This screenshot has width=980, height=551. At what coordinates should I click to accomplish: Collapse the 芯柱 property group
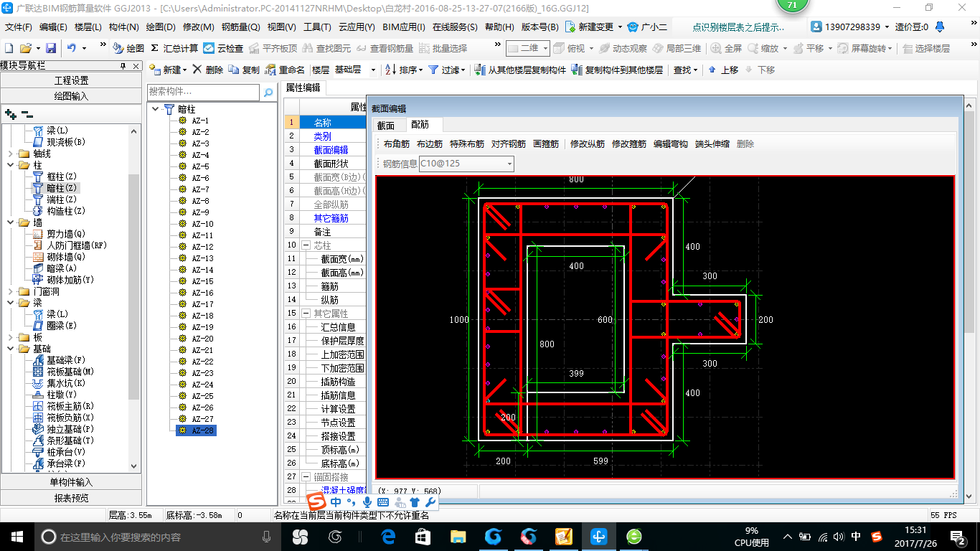[306, 245]
